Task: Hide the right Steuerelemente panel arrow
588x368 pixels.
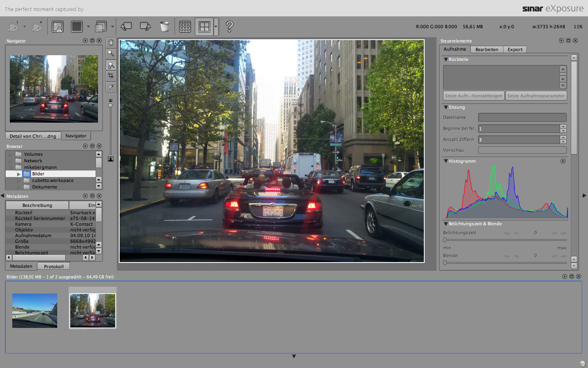Action: point(584,196)
